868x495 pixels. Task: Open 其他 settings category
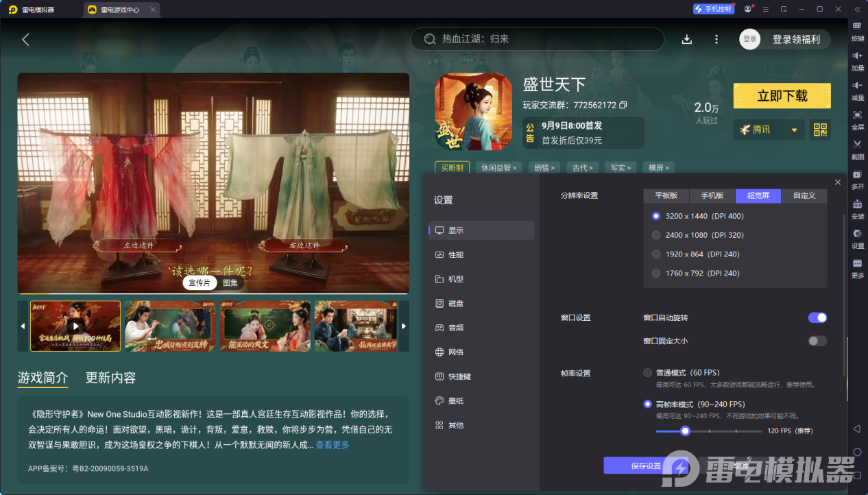[x=481, y=425]
